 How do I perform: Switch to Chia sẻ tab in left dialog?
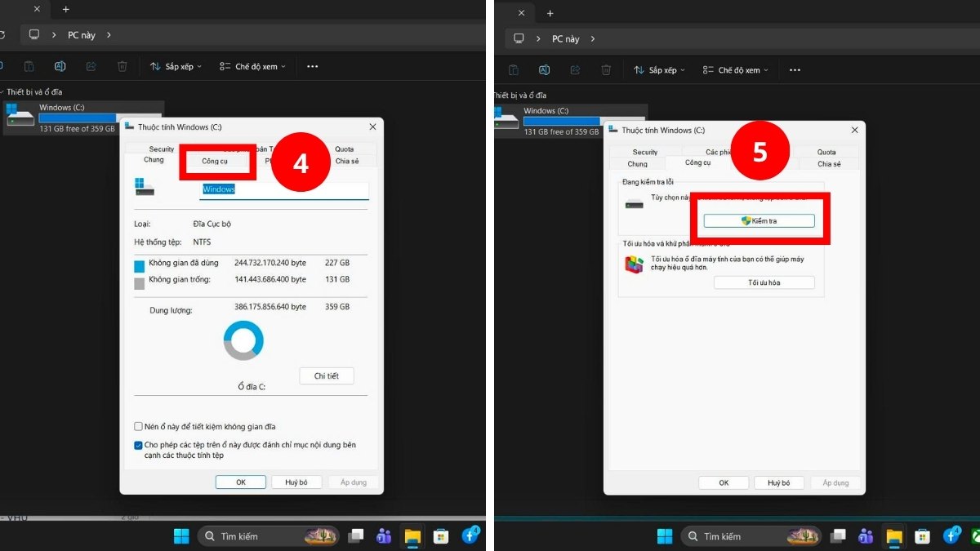347,161
